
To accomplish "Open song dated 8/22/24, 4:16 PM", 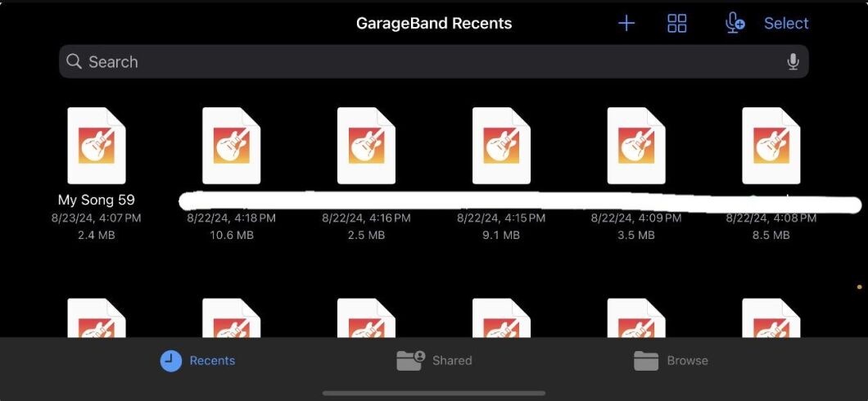I will 366,146.
